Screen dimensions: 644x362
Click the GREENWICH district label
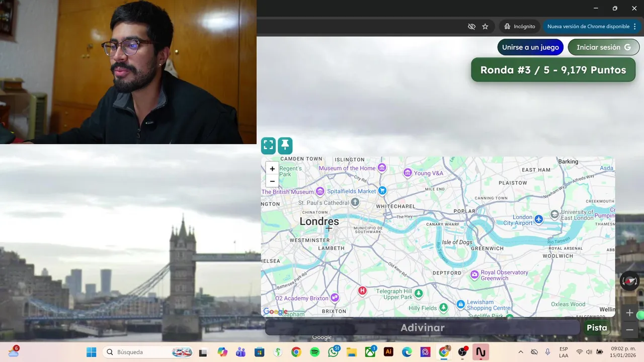point(488,248)
